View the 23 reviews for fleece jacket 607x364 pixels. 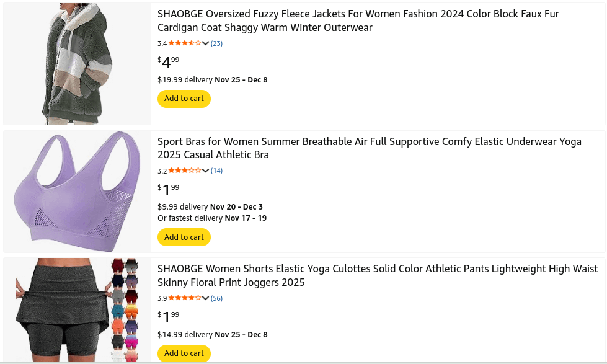point(216,43)
